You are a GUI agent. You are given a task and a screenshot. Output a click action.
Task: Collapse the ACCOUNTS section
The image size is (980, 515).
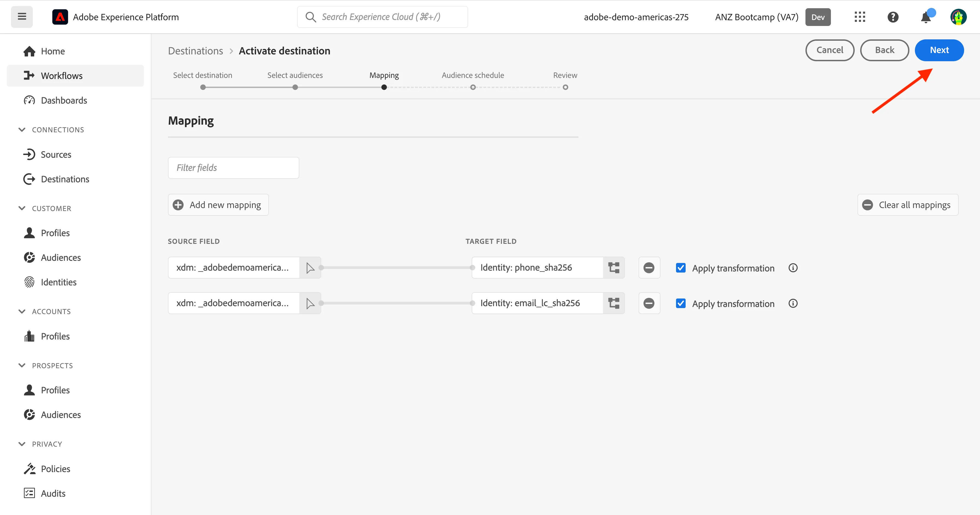point(22,311)
